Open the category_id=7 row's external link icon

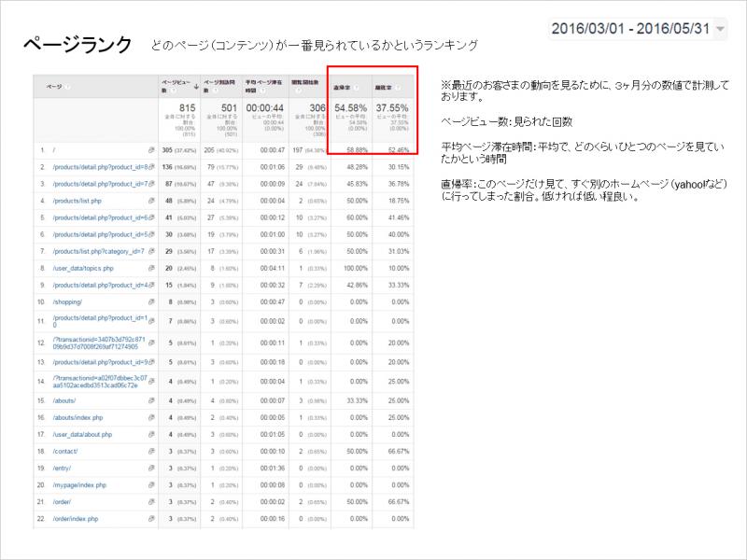(x=151, y=251)
